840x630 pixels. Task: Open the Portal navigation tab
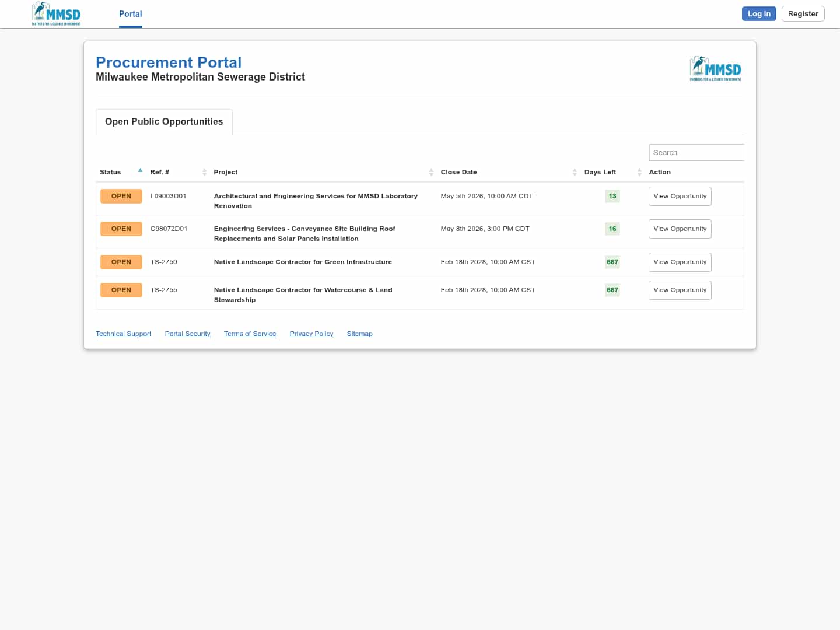[x=130, y=14]
